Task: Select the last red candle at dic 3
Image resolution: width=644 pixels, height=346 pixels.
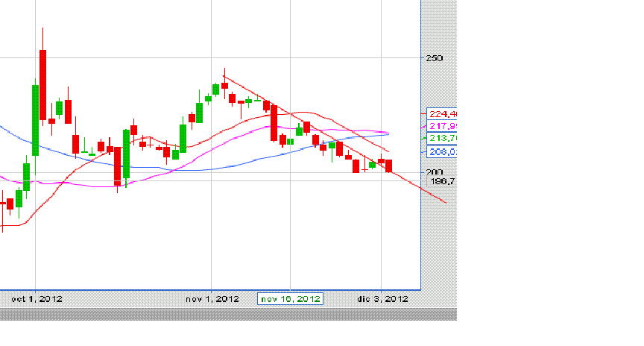Action: pyautogui.click(x=388, y=166)
